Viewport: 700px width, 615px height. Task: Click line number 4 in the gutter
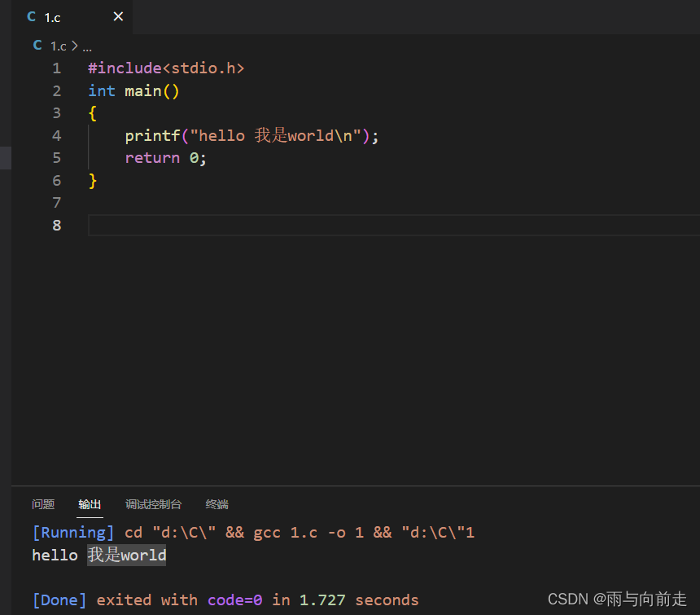[56, 135]
